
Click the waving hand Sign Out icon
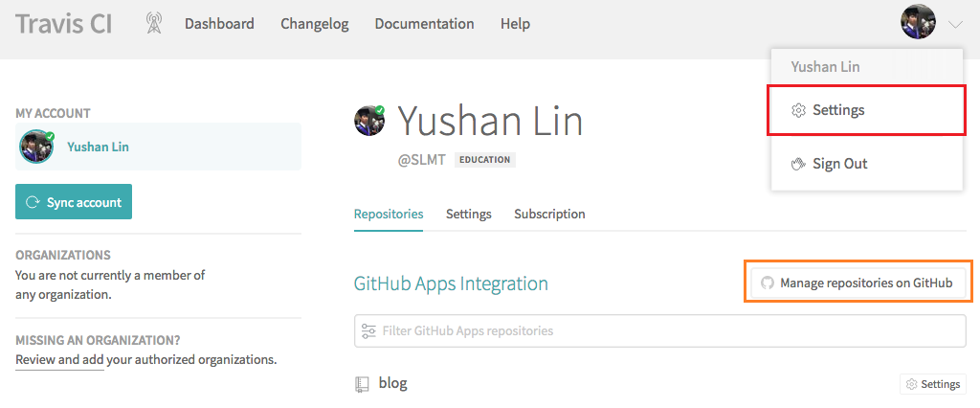[798, 164]
